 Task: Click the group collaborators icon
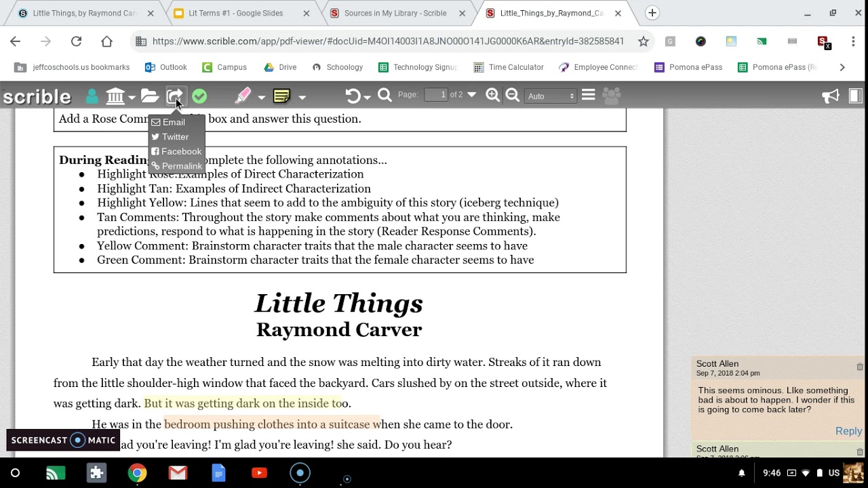pyautogui.click(x=612, y=96)
